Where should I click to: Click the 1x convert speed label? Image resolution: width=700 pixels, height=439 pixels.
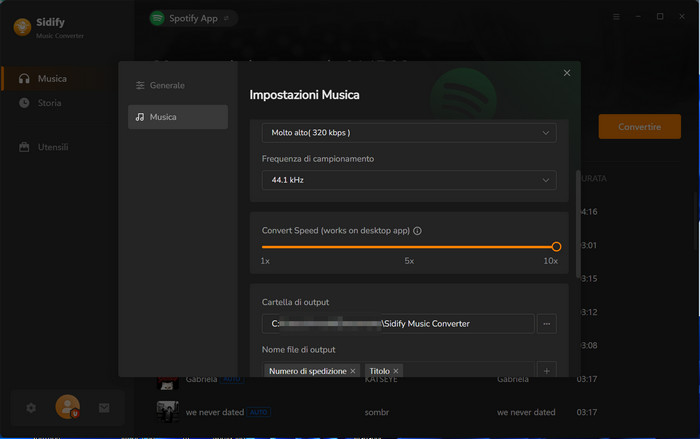pyautogui.click(x=265, y=261)
